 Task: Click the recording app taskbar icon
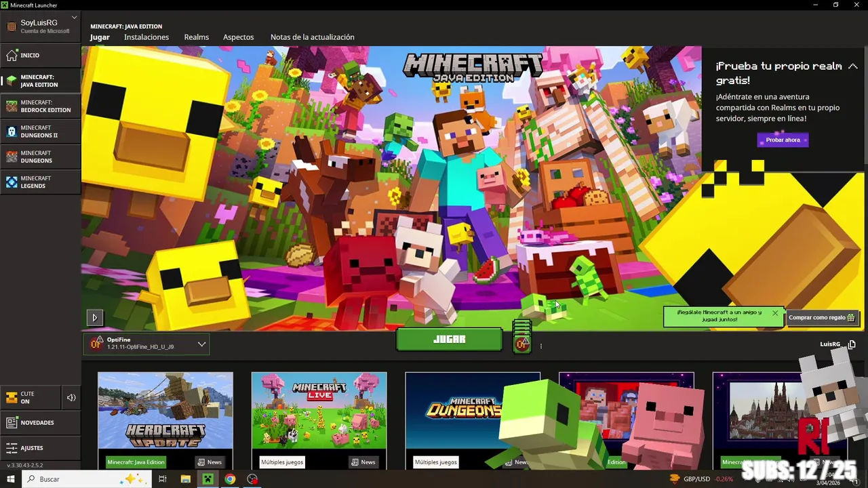(252, 479)
